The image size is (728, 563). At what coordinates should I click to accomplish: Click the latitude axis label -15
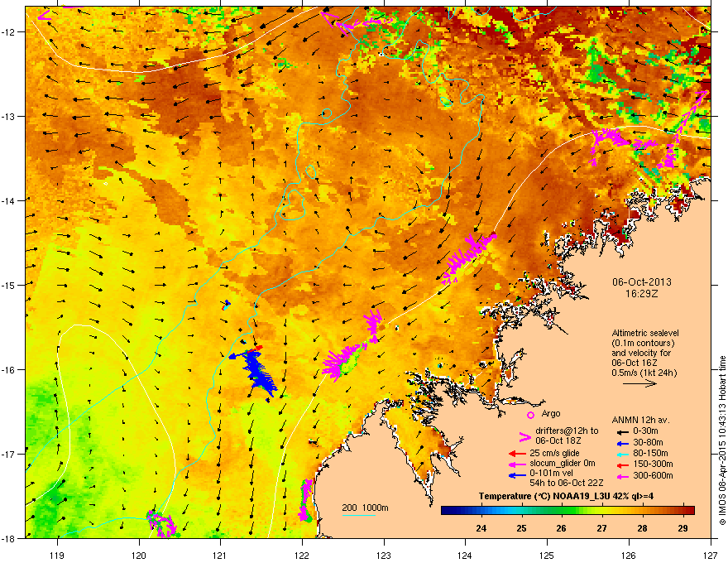[9, 285]
